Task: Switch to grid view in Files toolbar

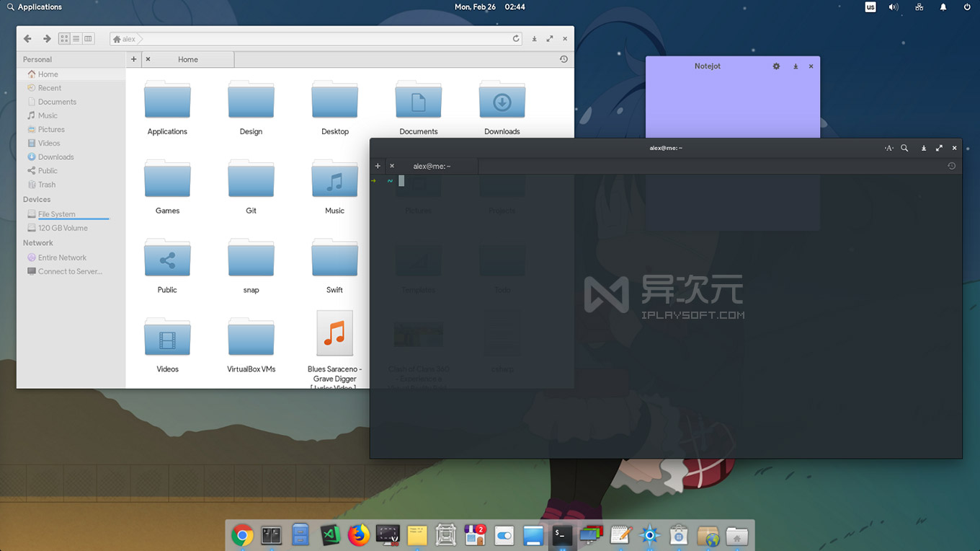Action: tap(63, 38)
